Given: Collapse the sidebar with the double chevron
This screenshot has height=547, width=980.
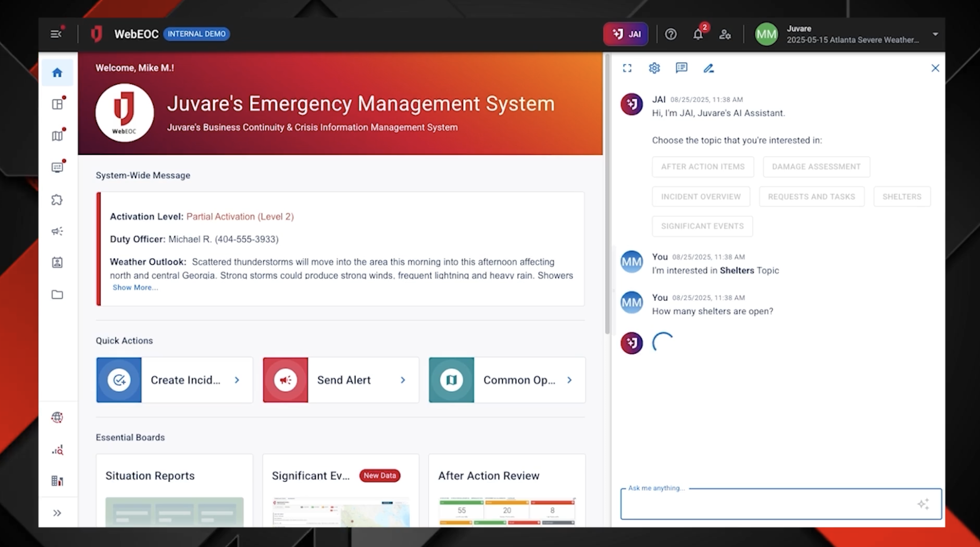Looking at the screenshot, I should [x=57, y=513].
